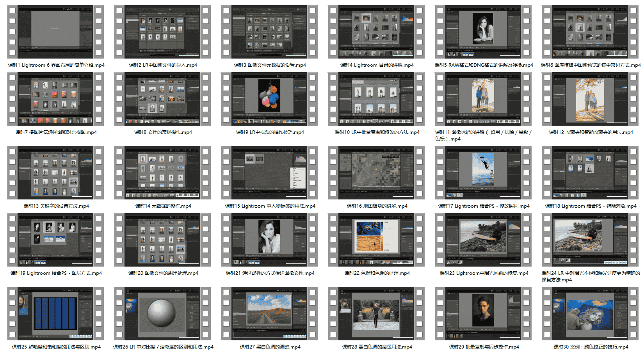Select sphere thumbnail 课时26 LR 中对比度 / 清晰度
The image size is (644, 354).
tap(162, 313)
